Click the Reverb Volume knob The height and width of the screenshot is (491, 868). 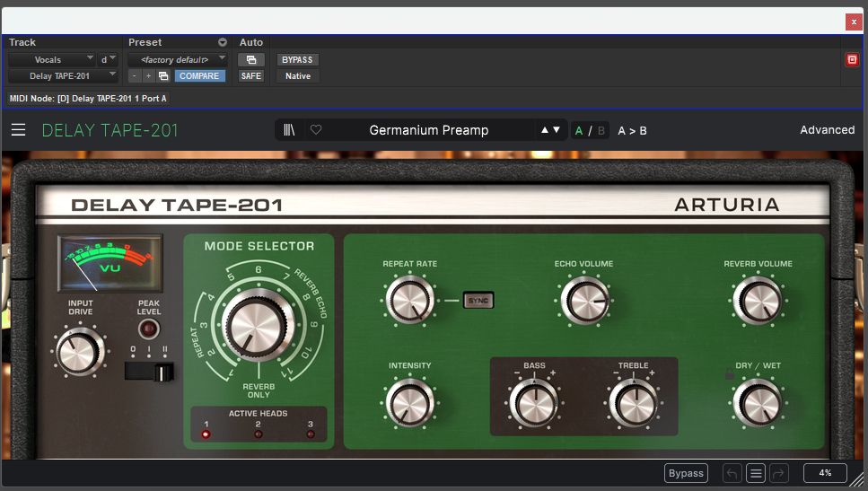(758, 301)
